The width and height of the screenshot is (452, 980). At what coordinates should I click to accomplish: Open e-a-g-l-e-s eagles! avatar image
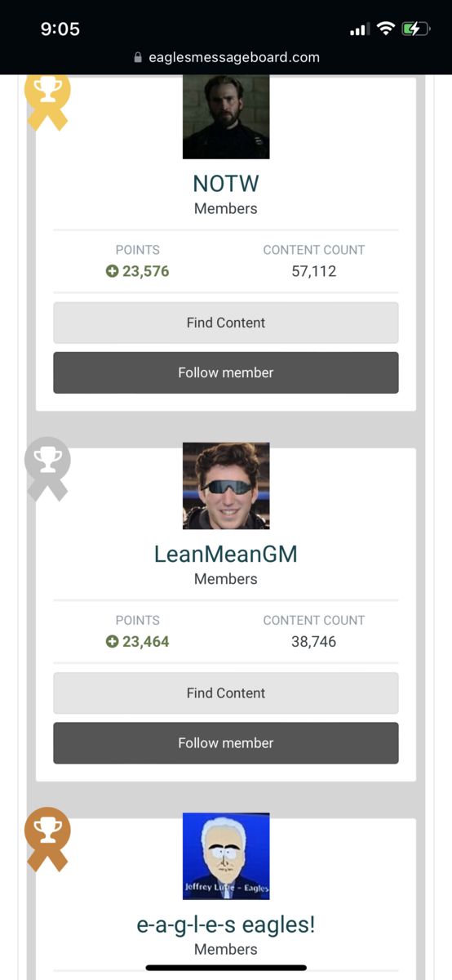point(226,856)
